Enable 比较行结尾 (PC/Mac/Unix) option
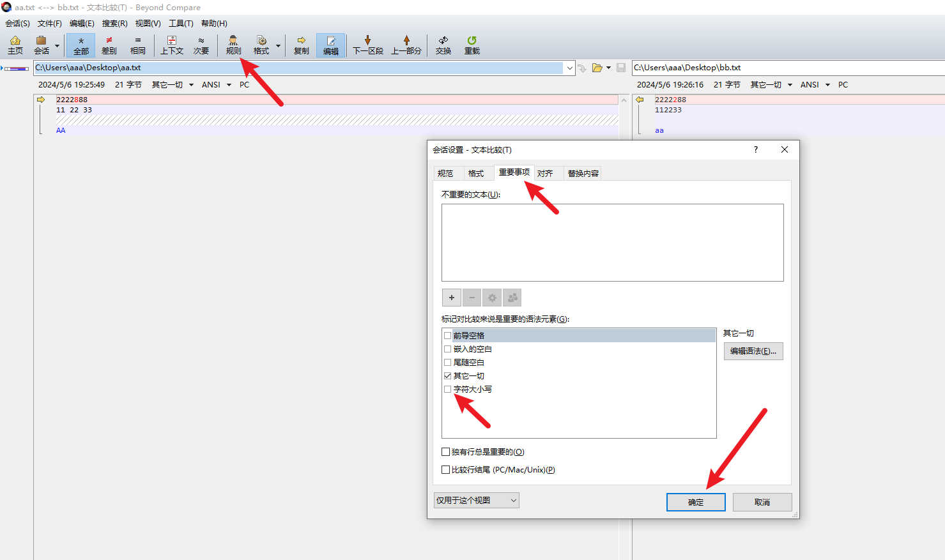The image size is (945, 560). point(446,470)
